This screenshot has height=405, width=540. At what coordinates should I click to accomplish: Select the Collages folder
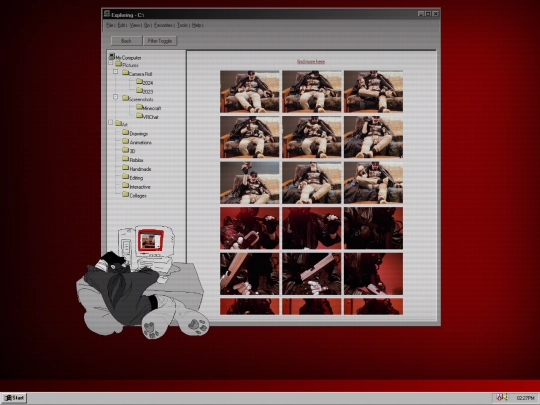pyautogui.click(x=135, y=195)
